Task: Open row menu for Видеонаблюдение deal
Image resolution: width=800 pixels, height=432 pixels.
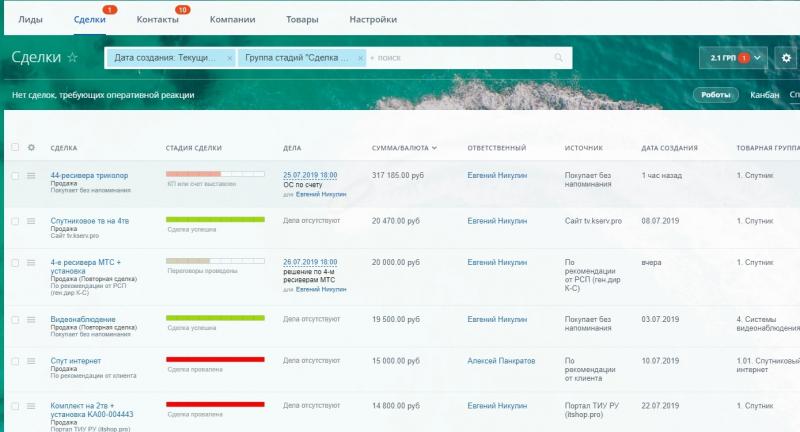Action: click(x=31, y=319)
